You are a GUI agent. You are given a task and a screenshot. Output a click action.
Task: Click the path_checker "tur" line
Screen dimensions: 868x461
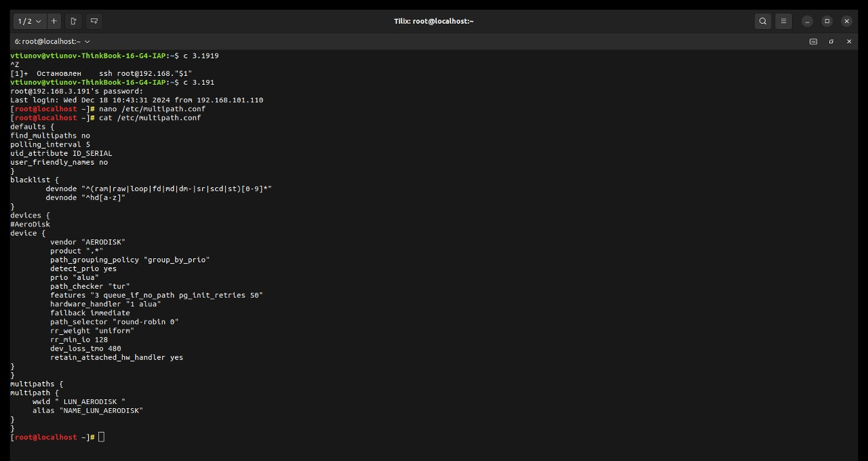coord(90,286)
